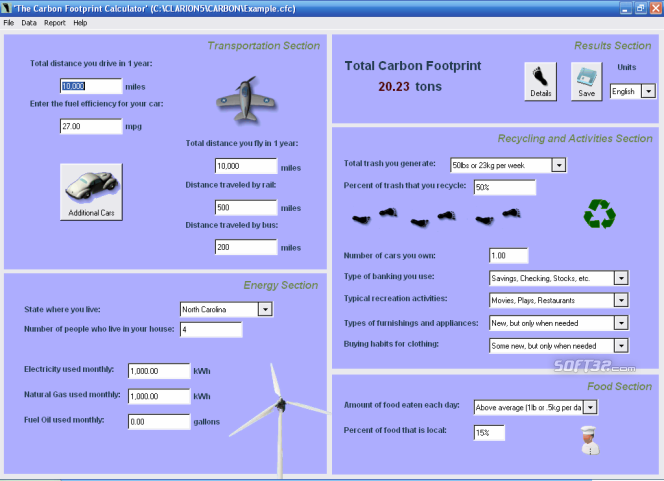Image resolution: width=664 pixels, height=481 pixels.
Task: Click the airplane image in Transportation
Action: (244, 96)
